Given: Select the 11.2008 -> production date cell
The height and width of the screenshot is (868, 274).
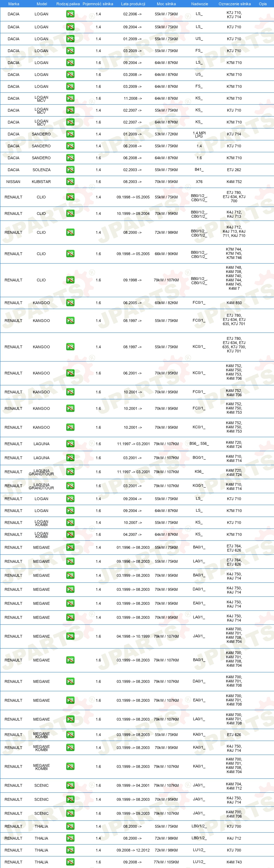Looking at the screenshot, I should tap(132, 98).
